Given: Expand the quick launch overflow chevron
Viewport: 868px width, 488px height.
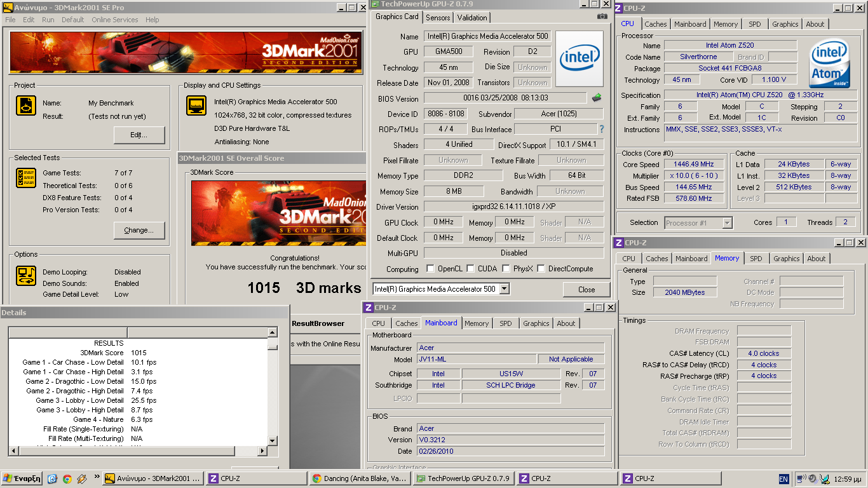Looking at the screenshot, I should tap(97, 476).
